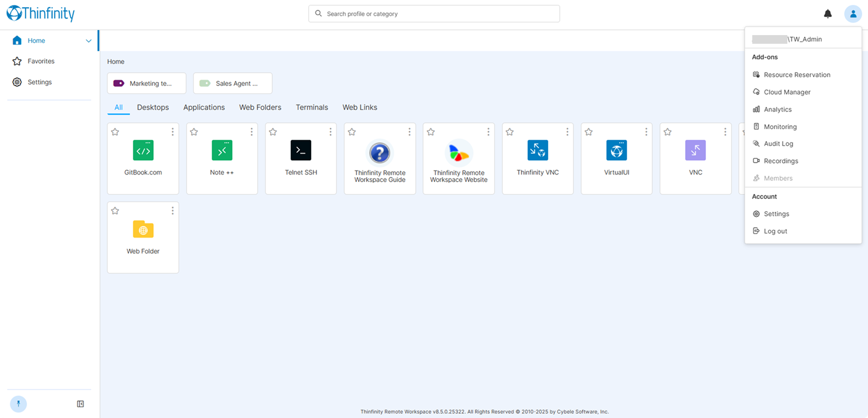Toggle favorite star on Note ++ card
The width and height of the screenshot is (868, 418).
tap(194, 132)
